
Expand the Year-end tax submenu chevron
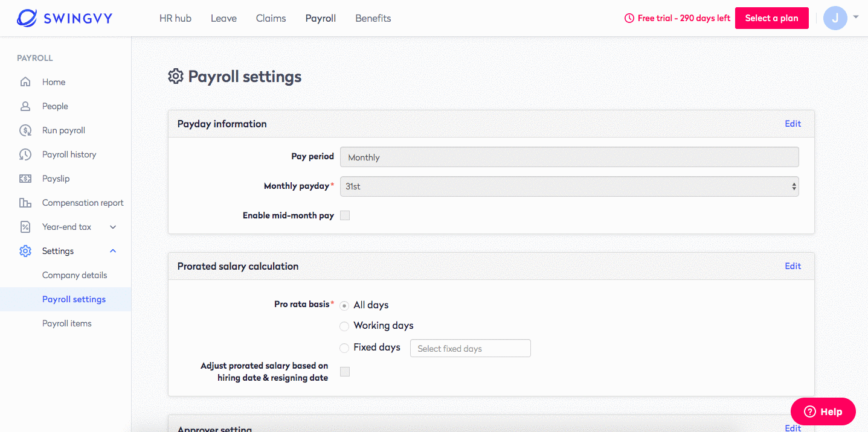point(113,227)
